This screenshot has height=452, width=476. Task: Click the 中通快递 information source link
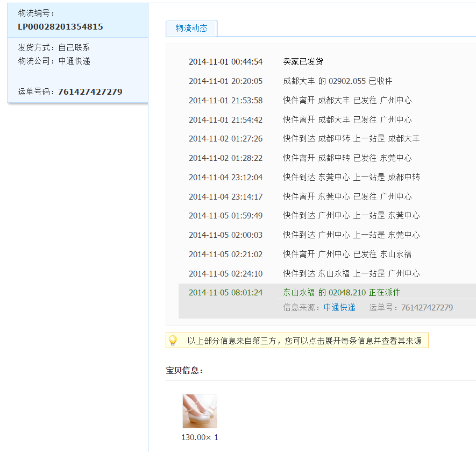(339, 308)
